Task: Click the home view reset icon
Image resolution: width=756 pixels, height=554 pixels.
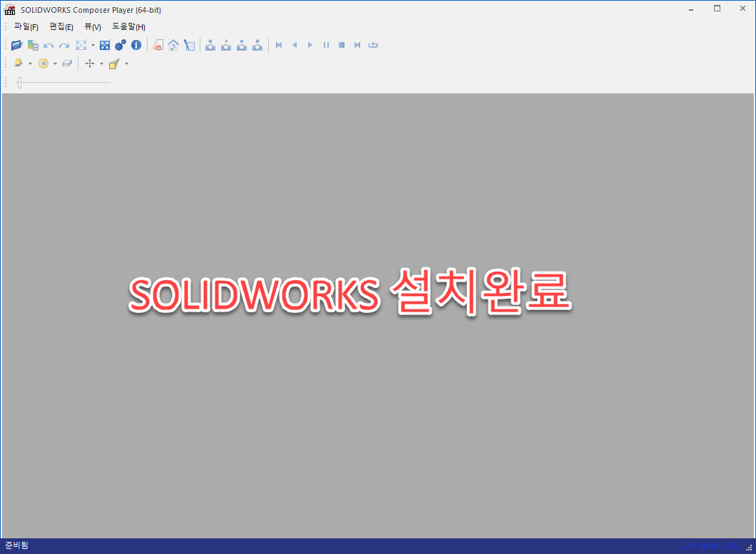Action: [x=173, y=45]
